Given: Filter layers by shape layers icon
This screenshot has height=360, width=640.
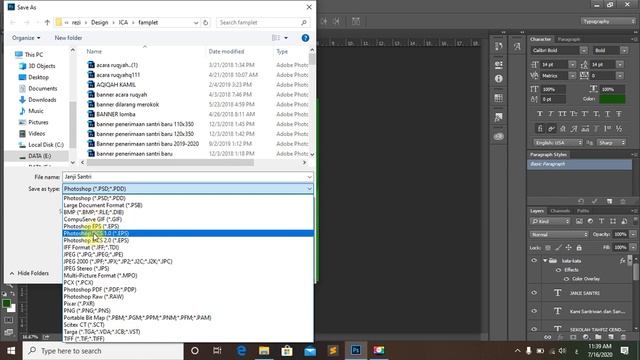Looking at the screenshot, I should click(613, 221).
